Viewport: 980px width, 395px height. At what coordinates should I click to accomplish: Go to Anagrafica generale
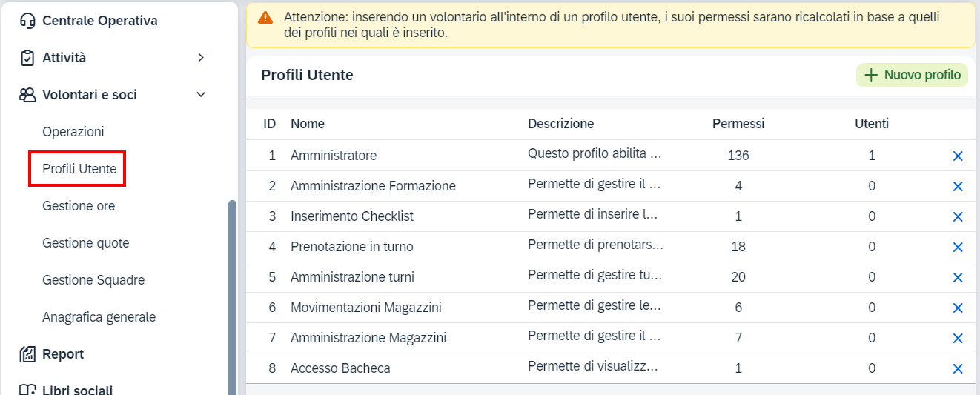(99, 317)
